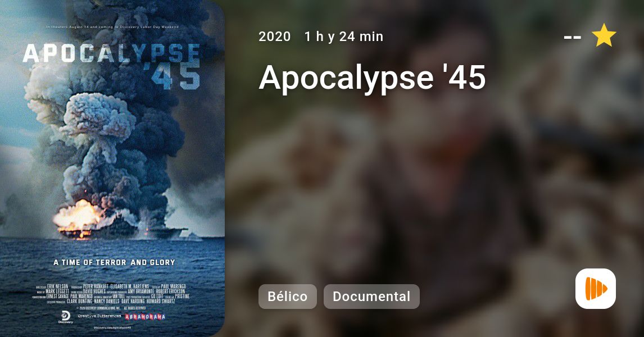
Task: Click the Apocalypse '45 poster title text
Action: (112, 66)
